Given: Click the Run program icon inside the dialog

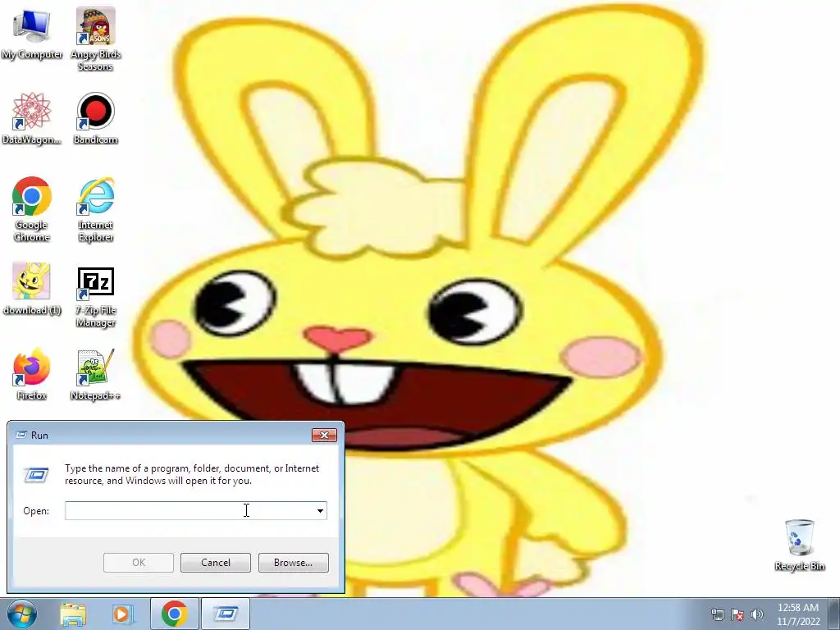Looking at the screenshot, I should (x=36, y=474).
